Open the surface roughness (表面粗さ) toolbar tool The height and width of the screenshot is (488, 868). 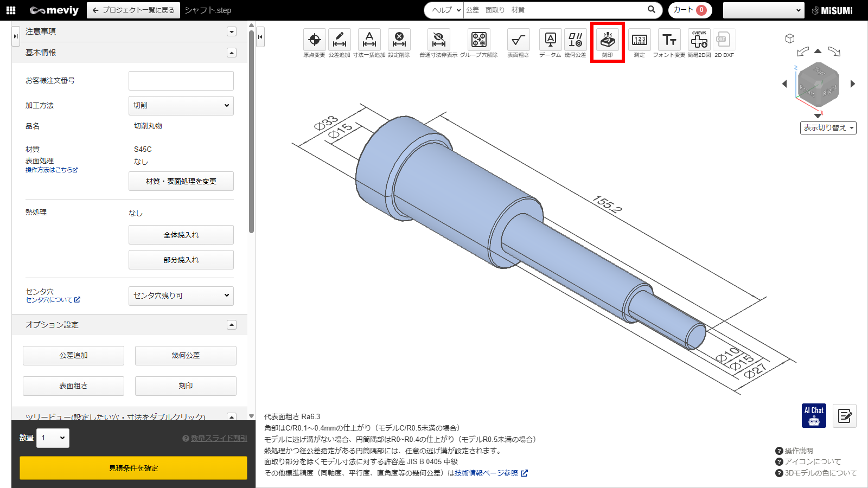click(x=518, y=40)
